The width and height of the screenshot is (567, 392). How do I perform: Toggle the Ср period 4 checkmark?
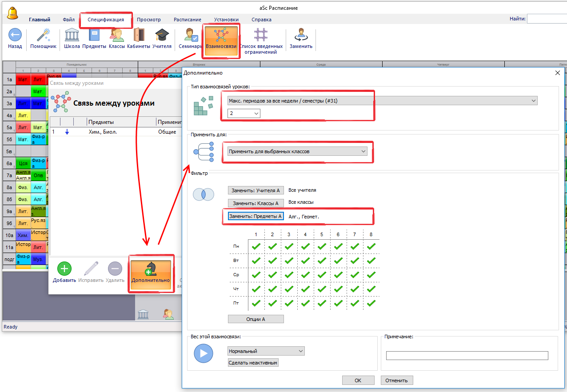(x=305, y=275)
